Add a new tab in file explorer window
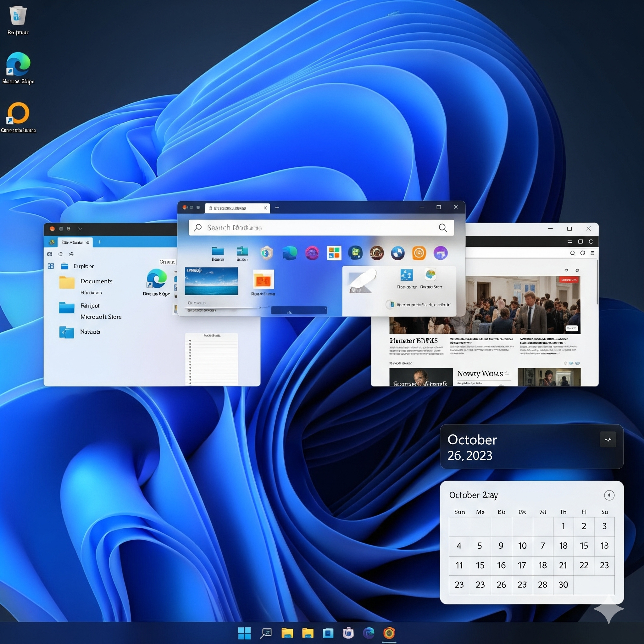 click(x=99, y=242)
